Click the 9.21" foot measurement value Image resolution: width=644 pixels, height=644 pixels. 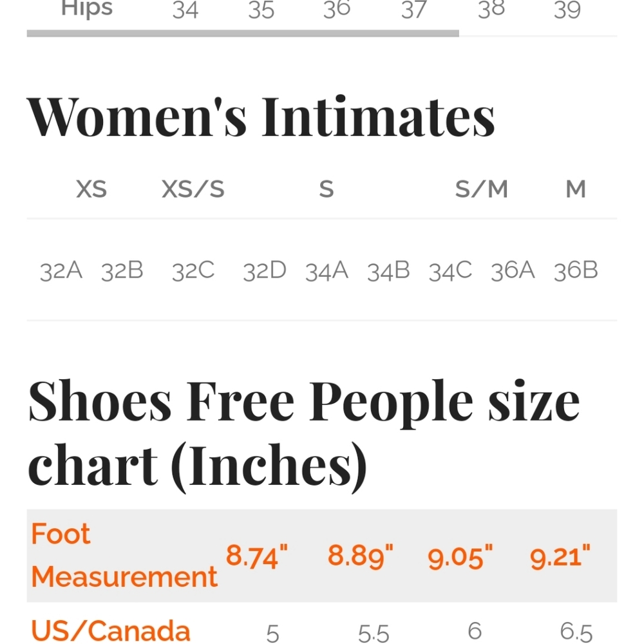pos(560,557)
